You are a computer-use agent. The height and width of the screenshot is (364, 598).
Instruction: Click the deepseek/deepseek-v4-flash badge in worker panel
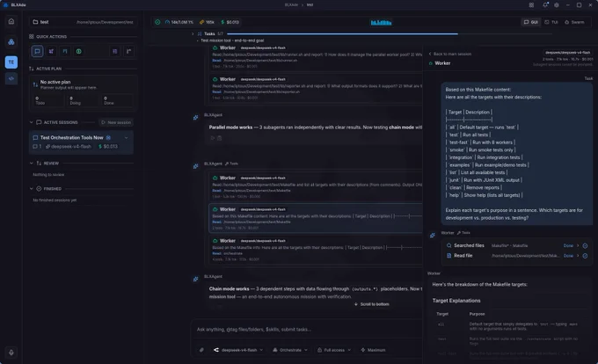567,53
